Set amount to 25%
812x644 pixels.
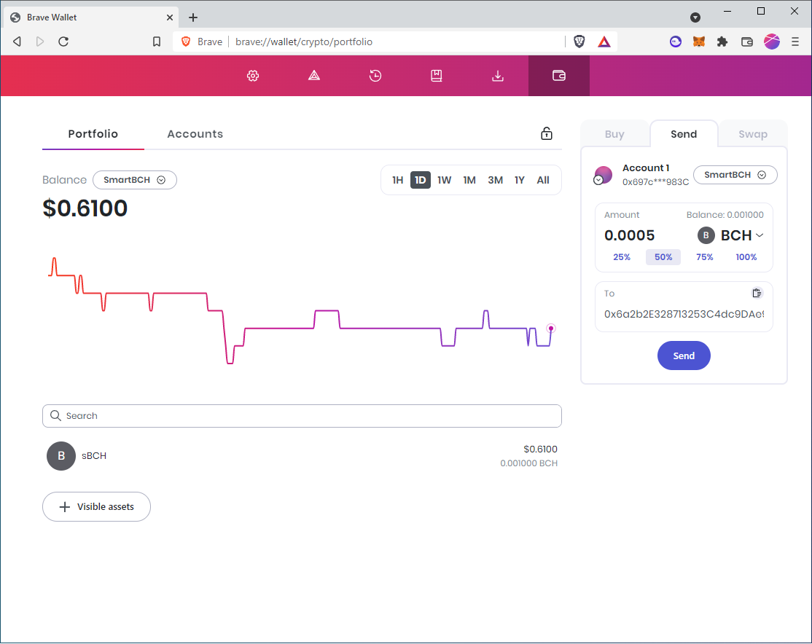(622, 257)
